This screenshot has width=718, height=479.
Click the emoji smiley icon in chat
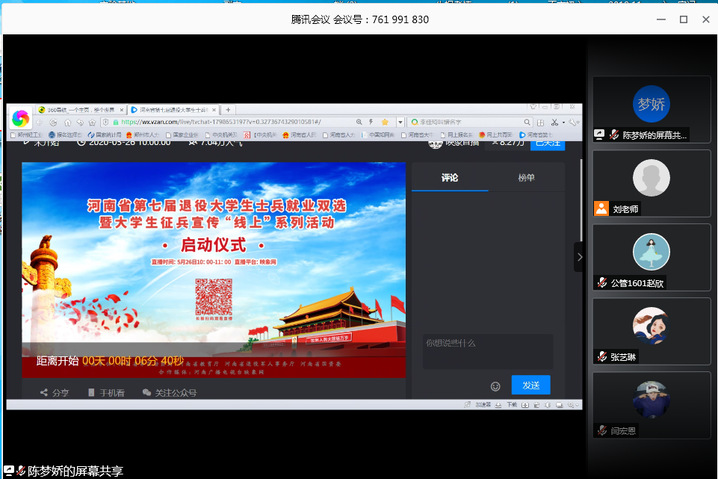[495, 386]
